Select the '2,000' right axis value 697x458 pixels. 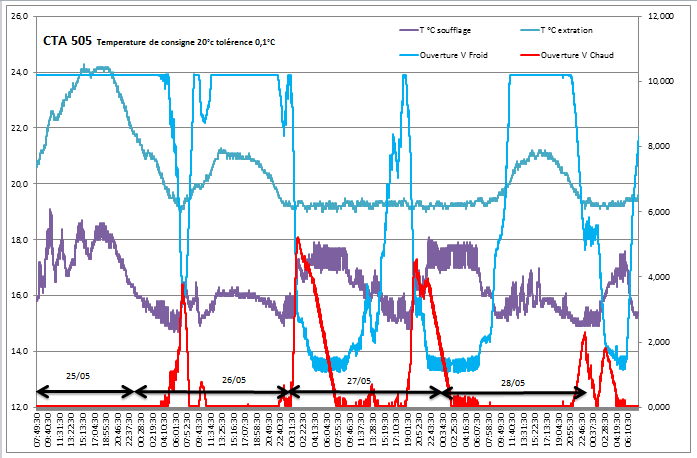(x=659, y=342)
